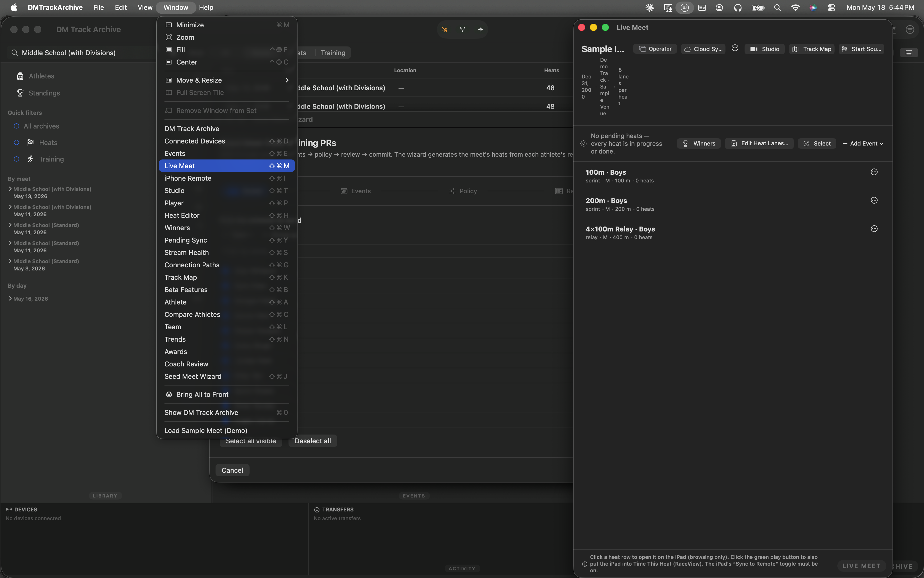Click Bring All to Front layers icon
The height and width of the screenshot is (578, 924).
[x=169, y=394]
